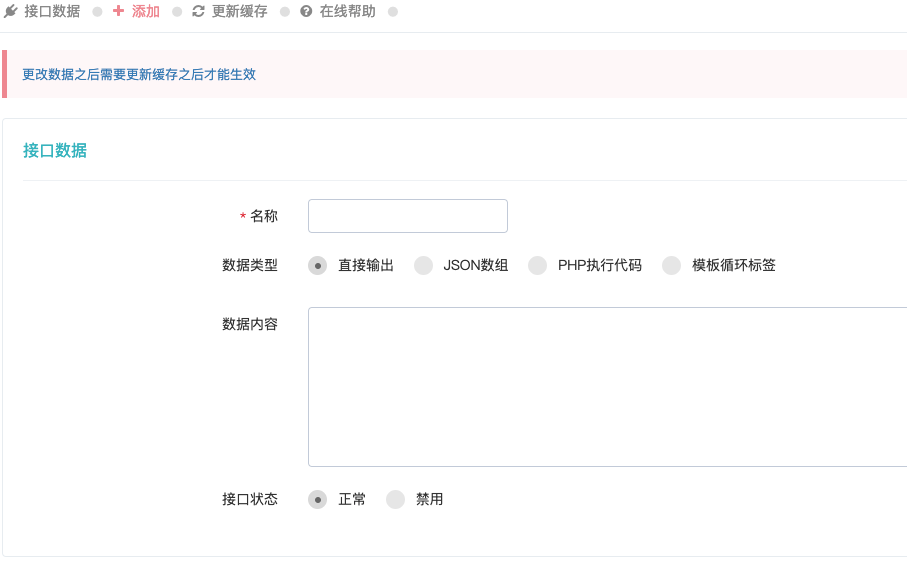The image size is (907, 584).
Task: Select the 直接输出 data type radio
Action: click(318, 266)
